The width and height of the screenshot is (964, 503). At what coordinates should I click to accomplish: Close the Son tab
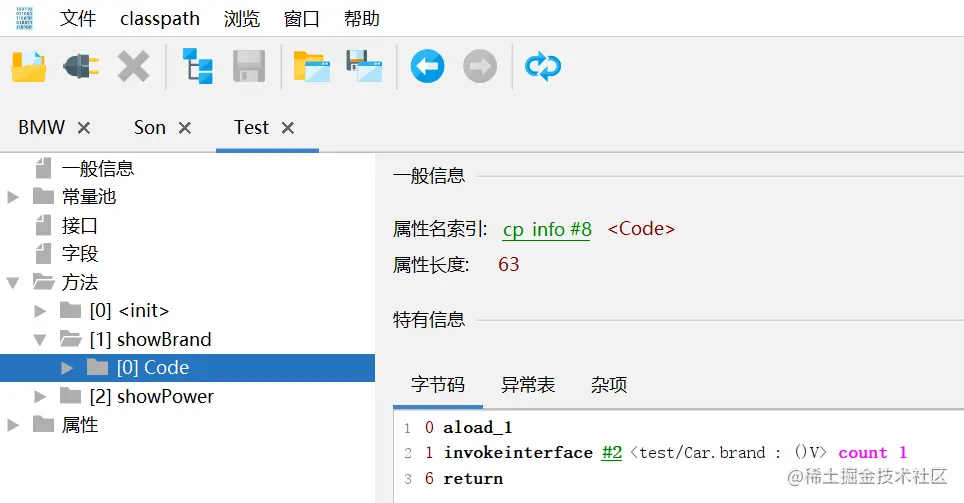click(x=184, y=128)
